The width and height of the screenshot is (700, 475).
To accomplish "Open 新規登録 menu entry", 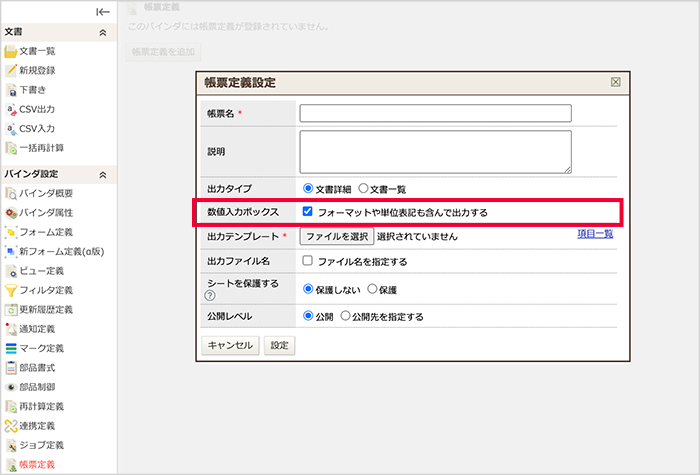I will point(38,71).
